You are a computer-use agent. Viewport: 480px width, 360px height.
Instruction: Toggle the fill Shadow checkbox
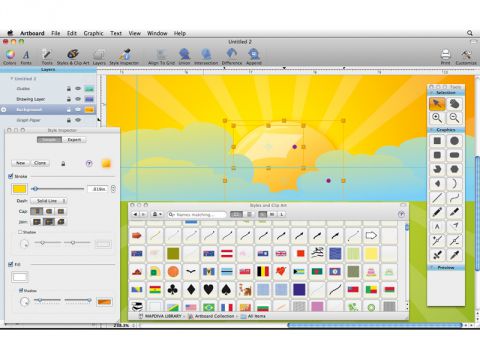pyautogui.click(x=21, y=290)
